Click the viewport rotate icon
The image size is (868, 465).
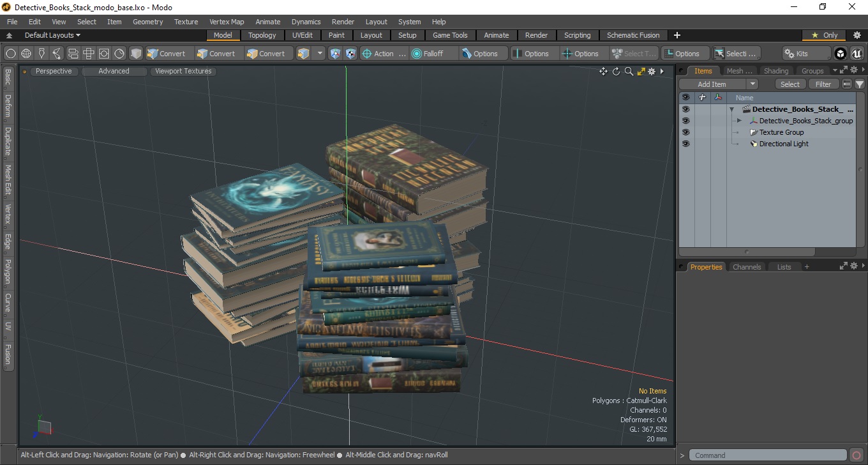pos(616,72)
